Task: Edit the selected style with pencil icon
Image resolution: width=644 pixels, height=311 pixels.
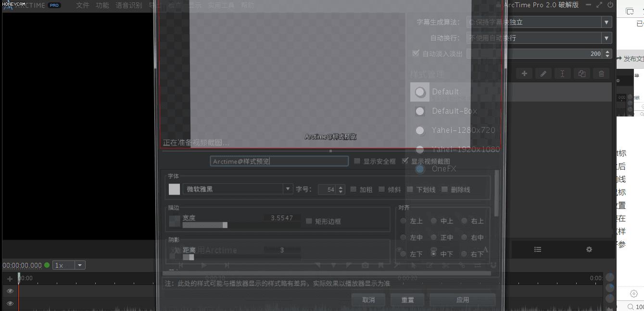Action: click(543, 73)
